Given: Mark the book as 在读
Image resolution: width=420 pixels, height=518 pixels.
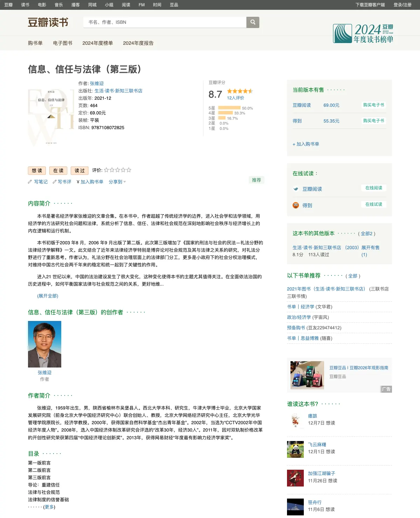Looking at the screenshot, I should coord(58,170).
